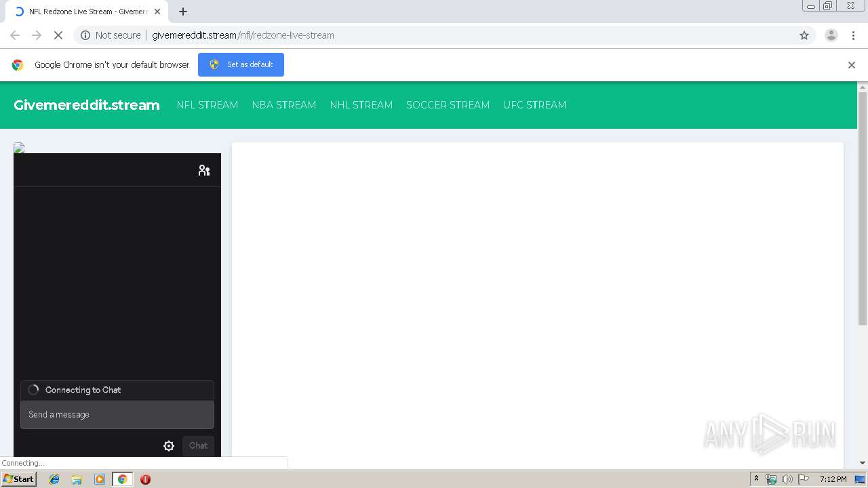Screen dimensions: 868x488
Task: Click the address bar URL
Action: coord(243,35)
